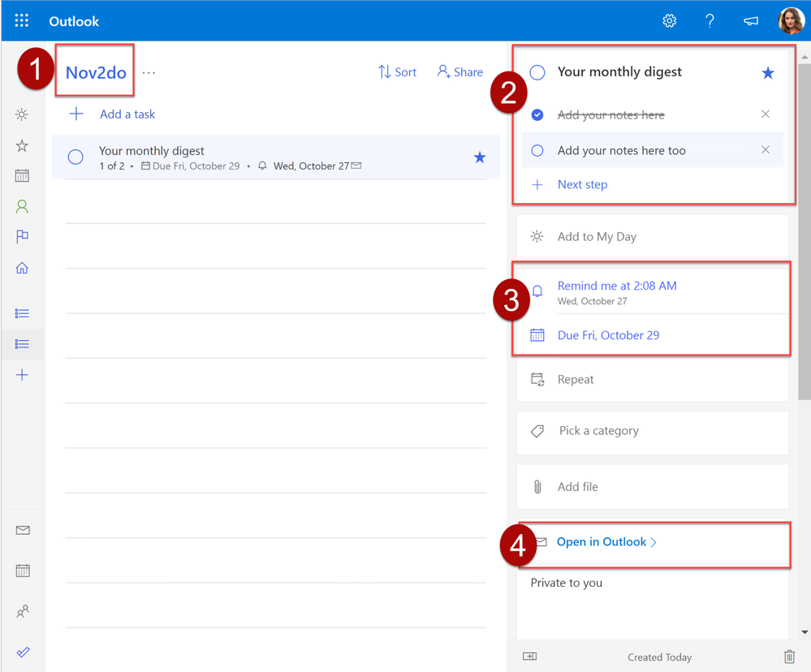Click the plus icon to create new list
The width and height of the screenshot is (811, 672).
coord(22,375)
